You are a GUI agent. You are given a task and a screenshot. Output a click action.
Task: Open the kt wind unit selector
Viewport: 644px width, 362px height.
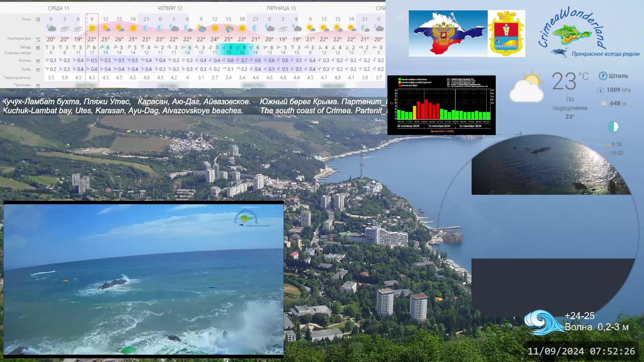(38, 48)
